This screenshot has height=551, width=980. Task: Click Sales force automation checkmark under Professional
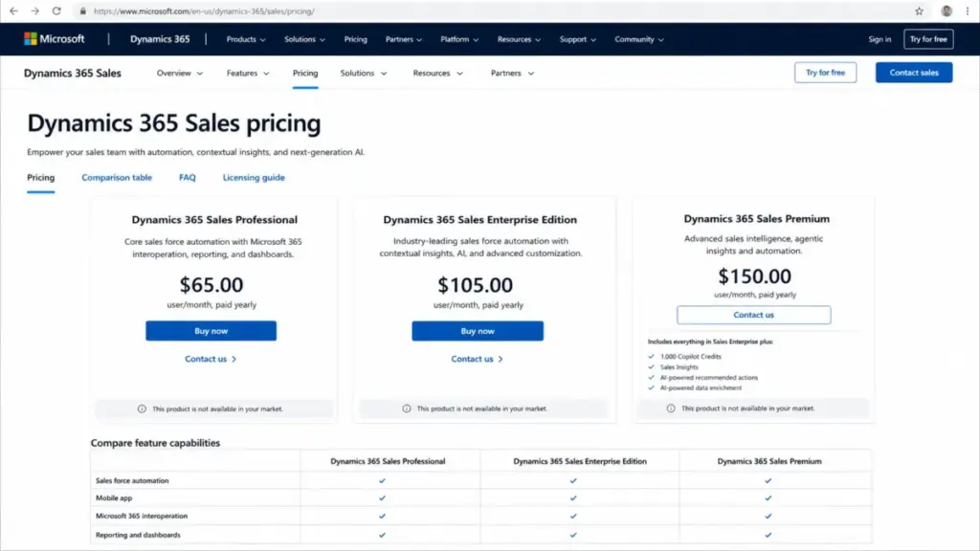pos(382,480)
